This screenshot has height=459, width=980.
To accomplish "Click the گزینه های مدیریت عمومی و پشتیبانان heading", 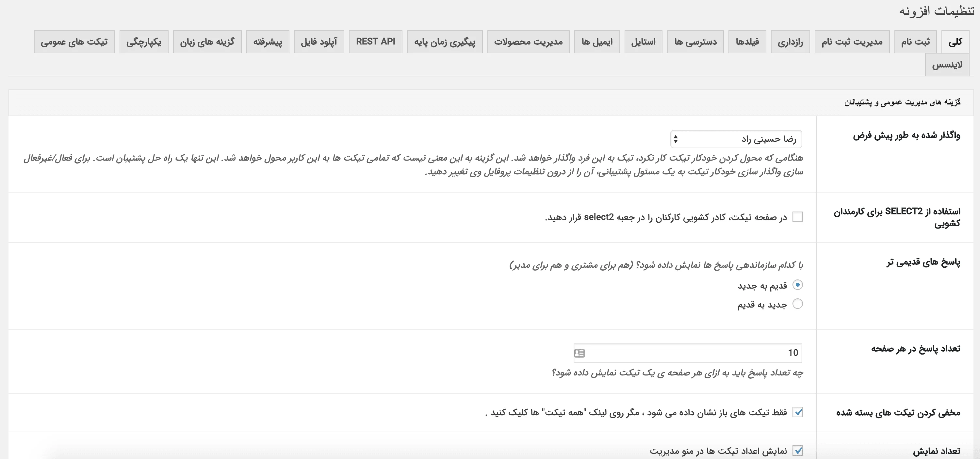I will coord(902,102).
